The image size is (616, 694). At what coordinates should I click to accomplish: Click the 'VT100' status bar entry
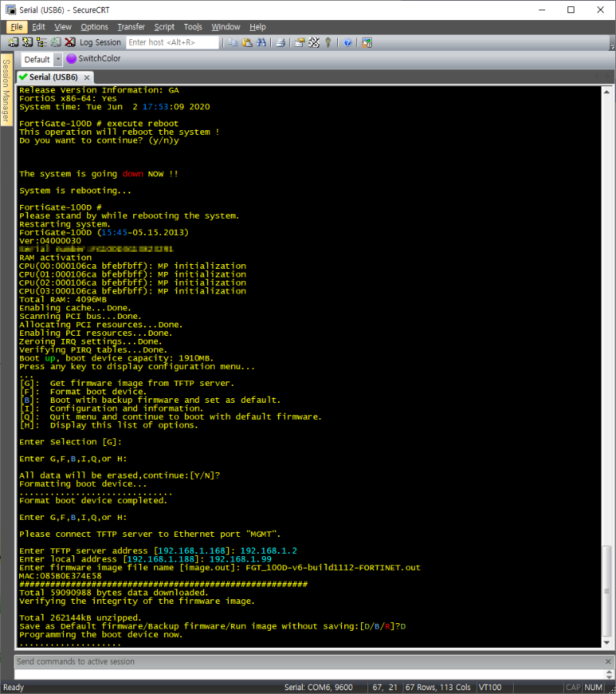pos(490,687)
